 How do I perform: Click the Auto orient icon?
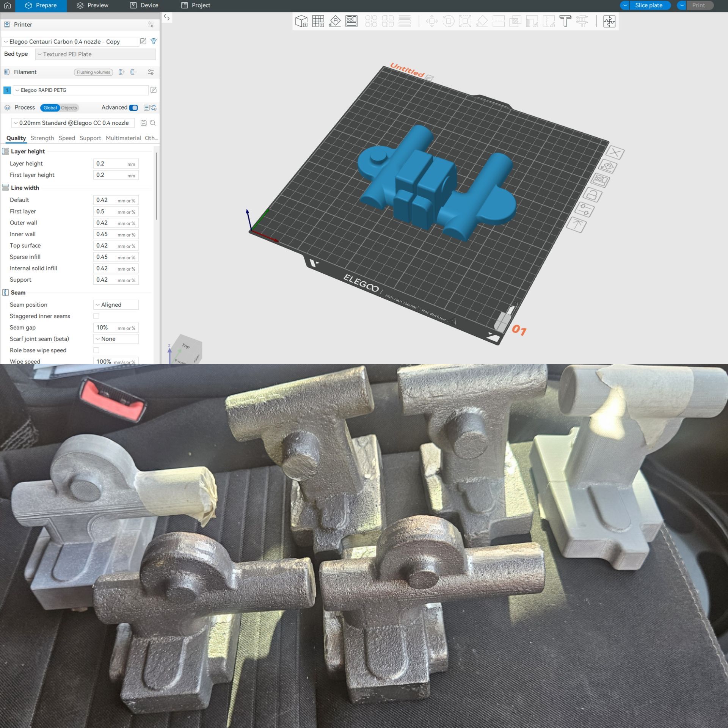tap(334, 21)
